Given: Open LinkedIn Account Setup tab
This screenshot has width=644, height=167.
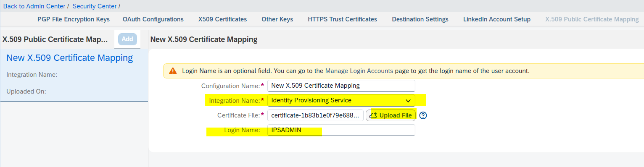Looking at the screenshot, I should click(x=497, y=19).
